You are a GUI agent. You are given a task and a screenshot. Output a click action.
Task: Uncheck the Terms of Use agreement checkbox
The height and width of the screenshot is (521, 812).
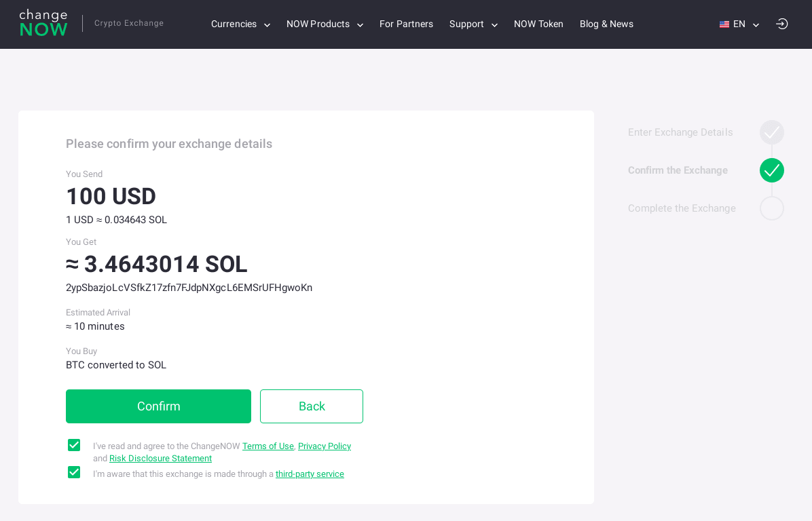(x=74, y=445)
